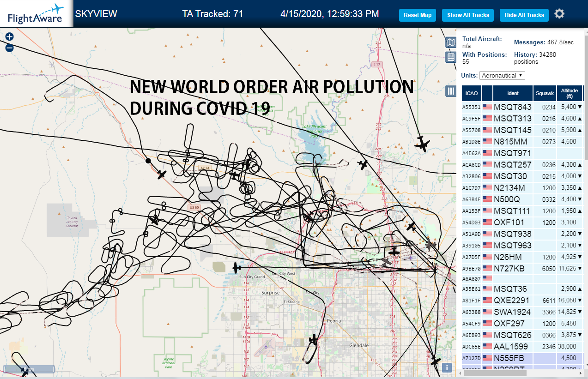Click the date and time display
Viewport: 588px width, 379px height.
click(x=330, y=14)
